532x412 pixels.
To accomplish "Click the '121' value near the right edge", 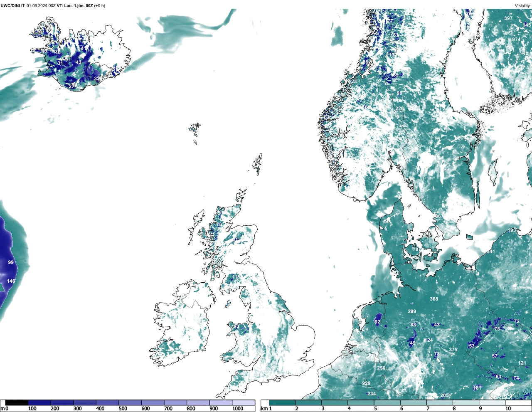I will pos(522,363).
